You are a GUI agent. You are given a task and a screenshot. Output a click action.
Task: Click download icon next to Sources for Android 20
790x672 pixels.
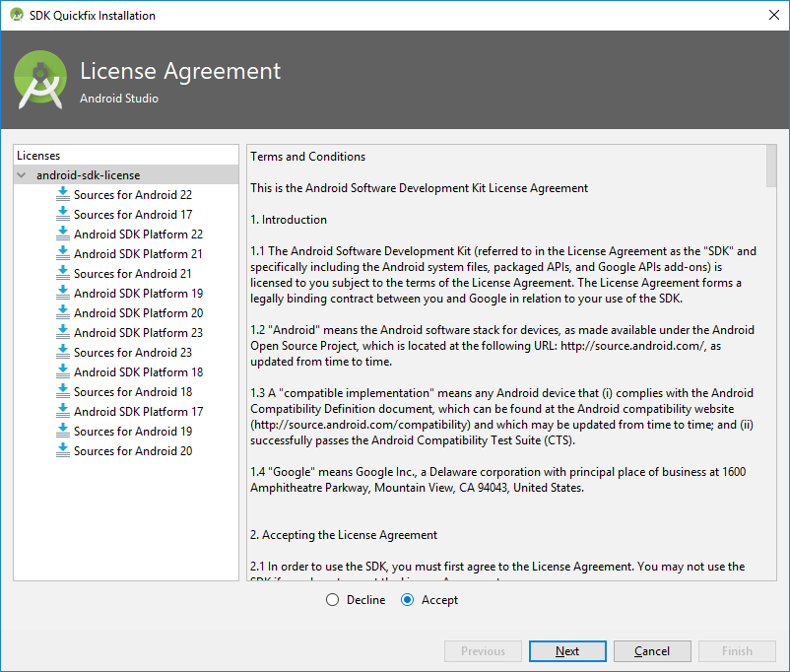coord(63,450)
